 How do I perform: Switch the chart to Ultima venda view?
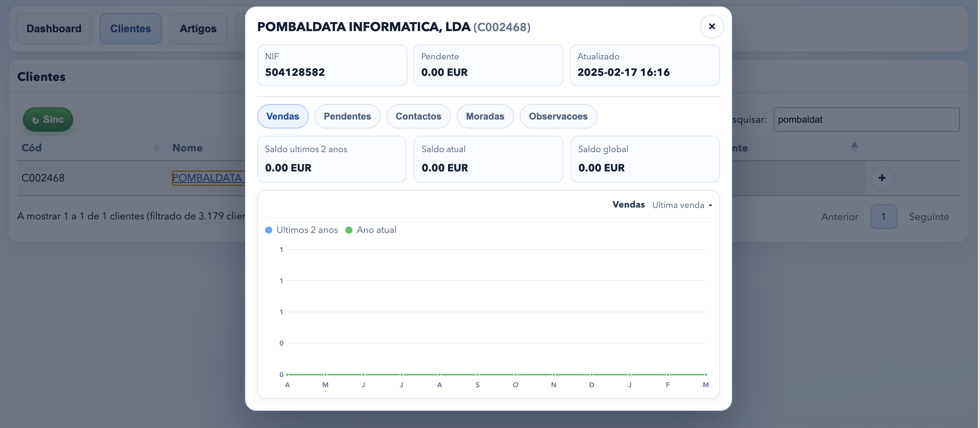coord(678,204)
